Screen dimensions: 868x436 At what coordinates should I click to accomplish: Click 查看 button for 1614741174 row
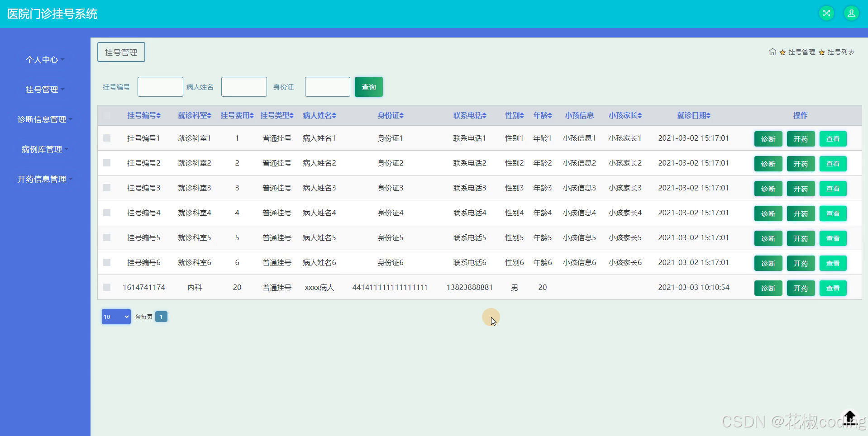833,288
